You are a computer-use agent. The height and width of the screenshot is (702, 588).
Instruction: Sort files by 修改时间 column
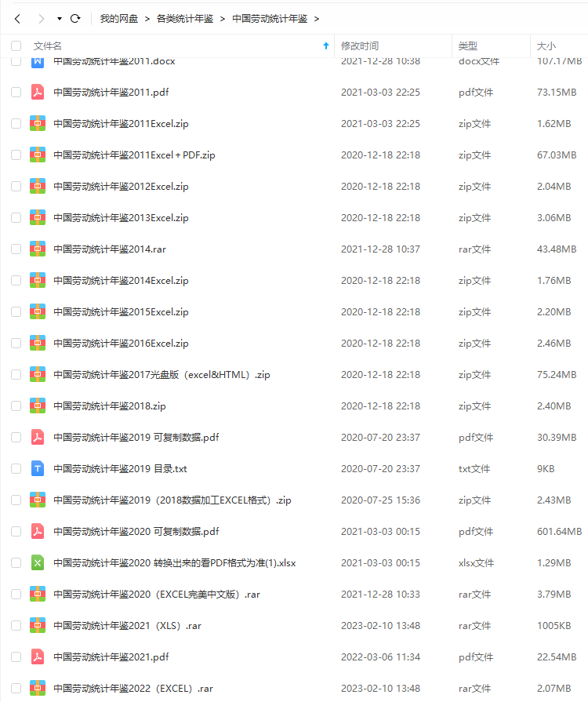point(359,46)
